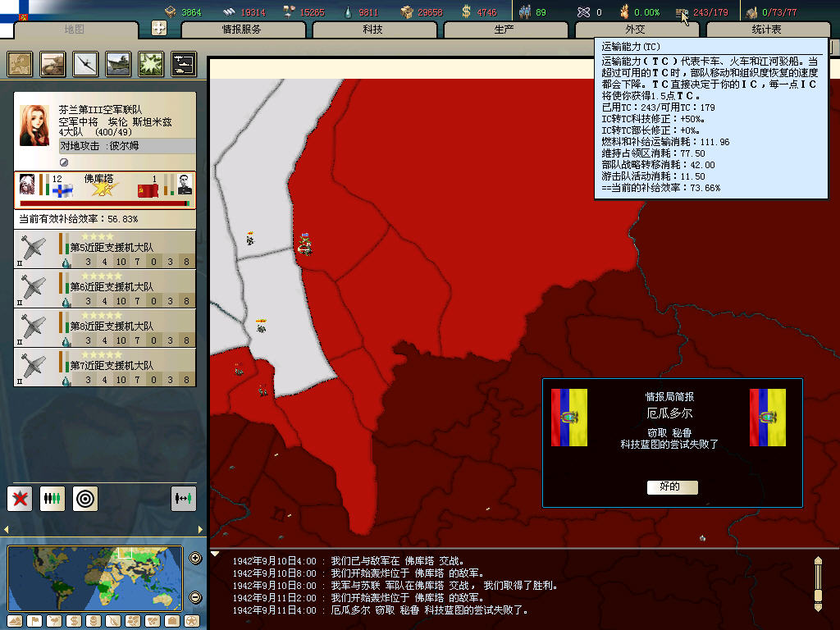Select the briefcase diplomatic map mode
The image size is (840, 630).
[x=172, y=622]
